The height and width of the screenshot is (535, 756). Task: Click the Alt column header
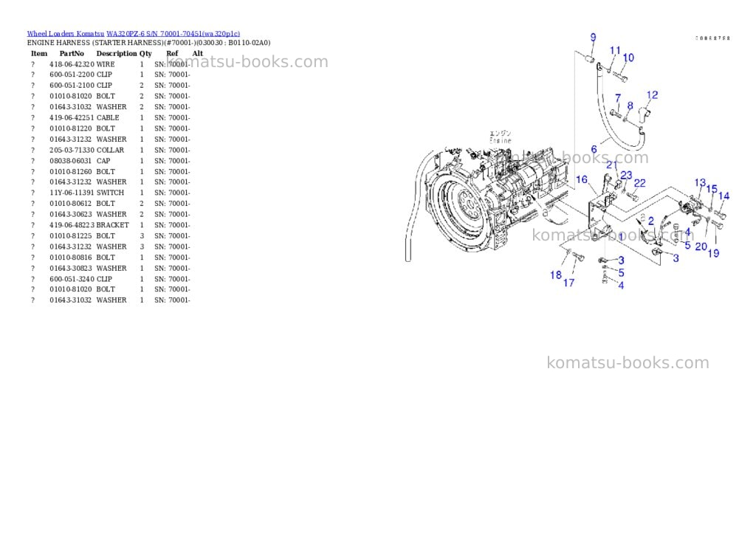tap(198, 53)
